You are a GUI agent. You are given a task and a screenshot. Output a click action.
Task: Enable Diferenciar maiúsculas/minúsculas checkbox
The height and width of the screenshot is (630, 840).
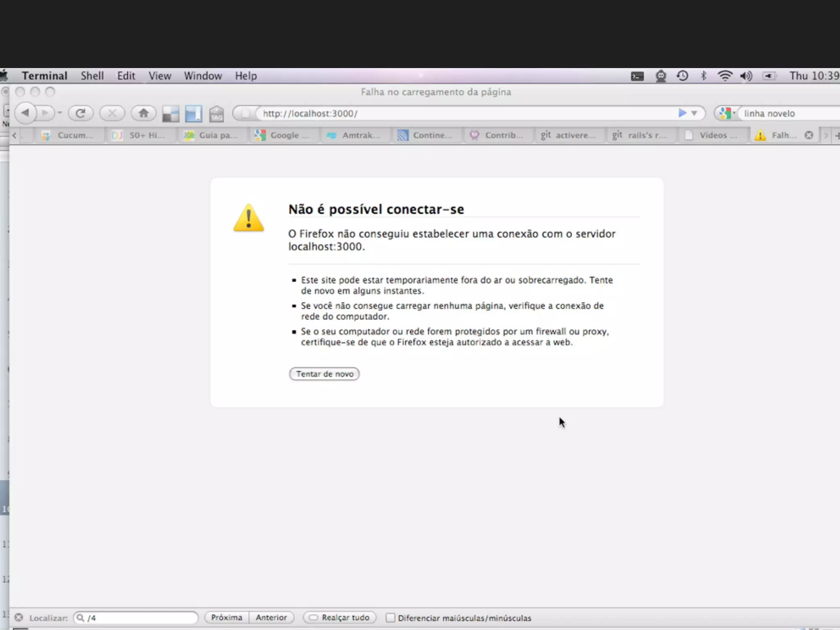click(x=390, y=618)
